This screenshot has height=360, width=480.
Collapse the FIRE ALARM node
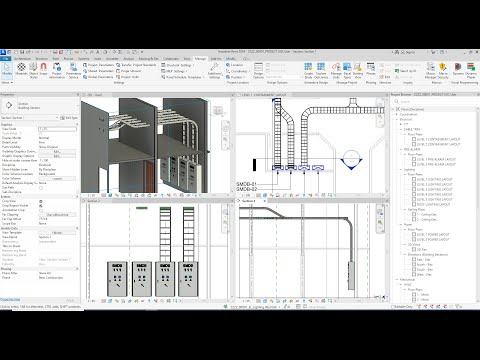tap(401, 149)
